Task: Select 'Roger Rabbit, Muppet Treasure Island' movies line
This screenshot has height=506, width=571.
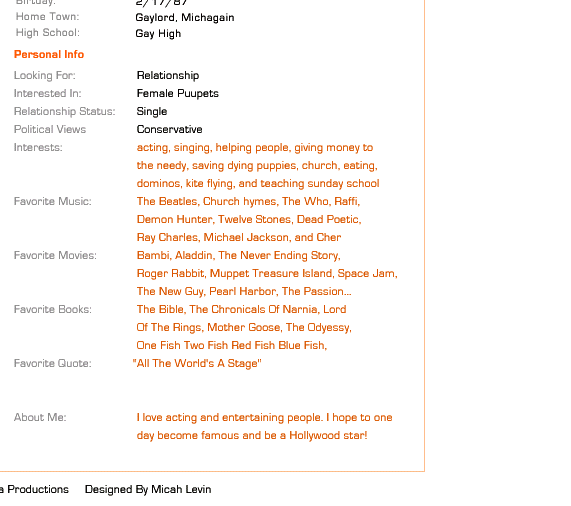Action: click(267, 273)
